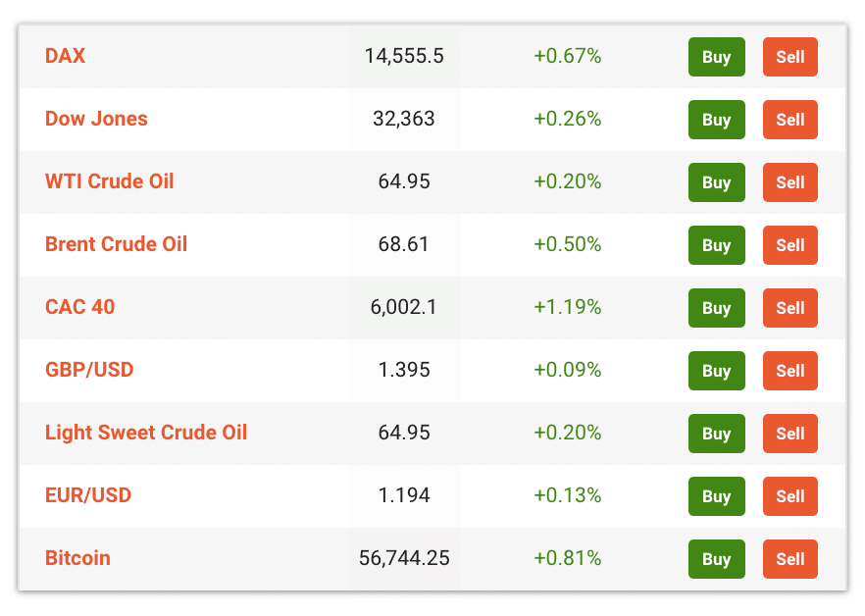Viewport: 865px width, 616px height.
Task: Click the DAX instrument name
Action: point(65,56)
